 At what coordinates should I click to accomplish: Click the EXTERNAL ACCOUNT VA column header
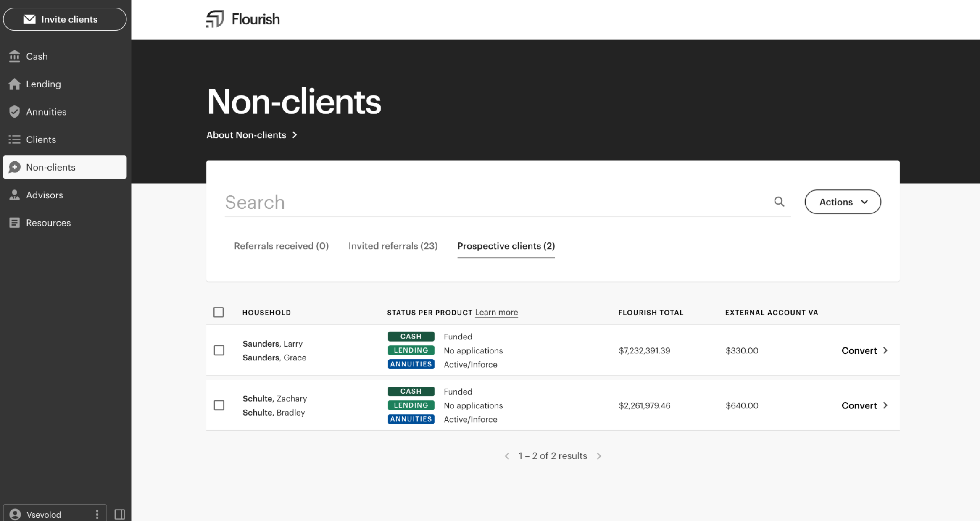pos(772,312)
